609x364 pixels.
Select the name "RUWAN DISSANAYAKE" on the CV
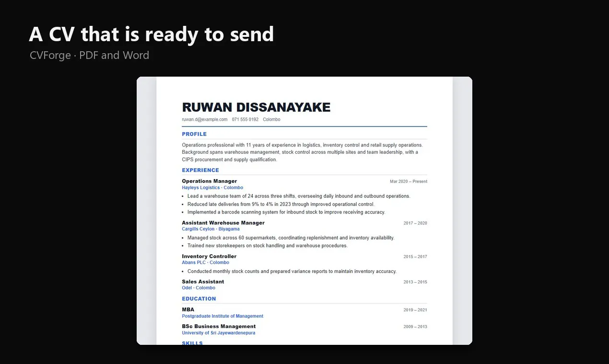[256, 107]
